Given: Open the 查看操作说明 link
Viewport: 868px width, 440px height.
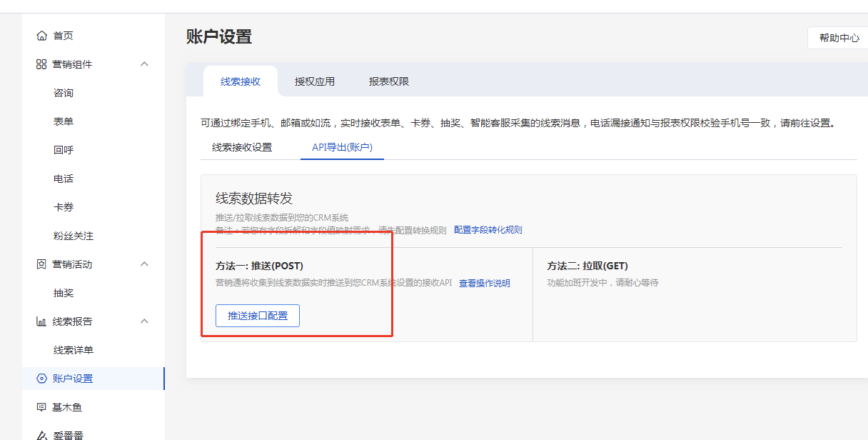Looking at the screenshot, I should [x=485, y=283].
